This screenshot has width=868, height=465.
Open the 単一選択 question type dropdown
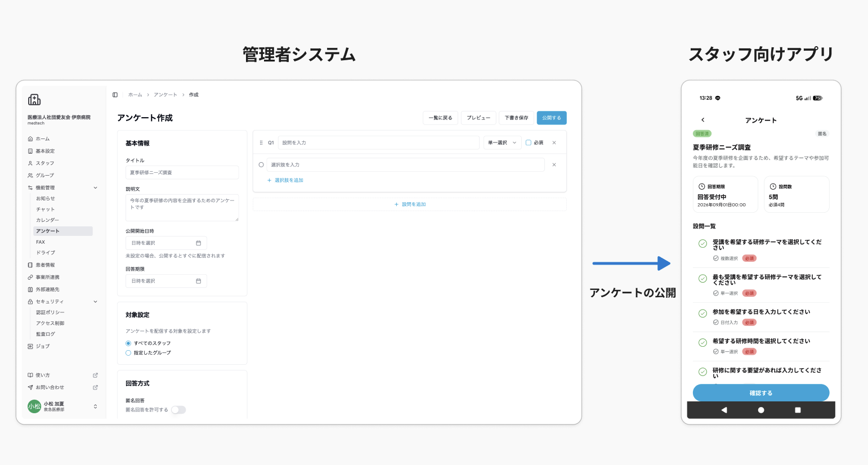[502, 143]
